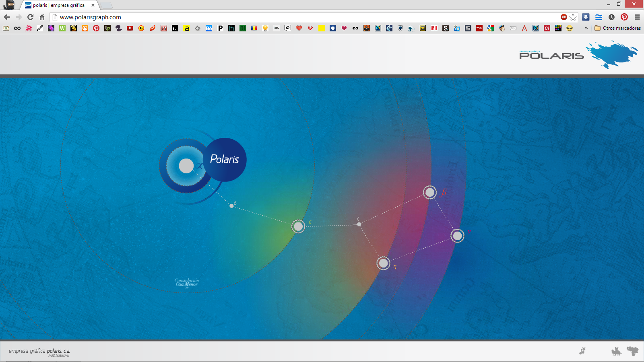Open the Otros marcadores folder
The height and width of the screenshot is (362, 644).
[617, 28]
